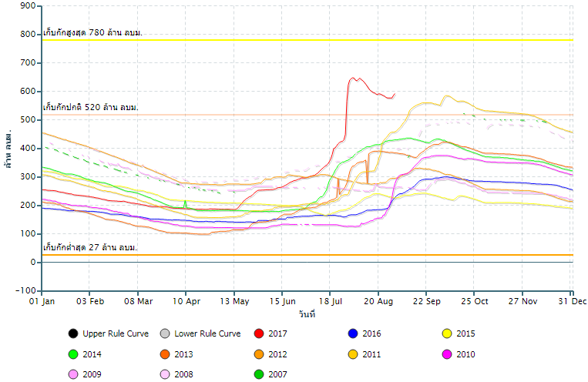Click the pale pink 2008 legend swatch
The image size is (588, 382).
tap(165, 375)
